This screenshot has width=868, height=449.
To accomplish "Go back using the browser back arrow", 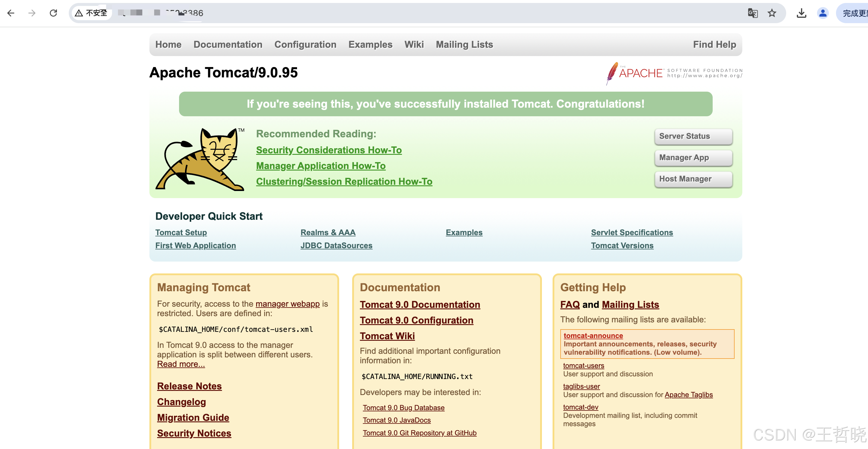I will (11, 13).
